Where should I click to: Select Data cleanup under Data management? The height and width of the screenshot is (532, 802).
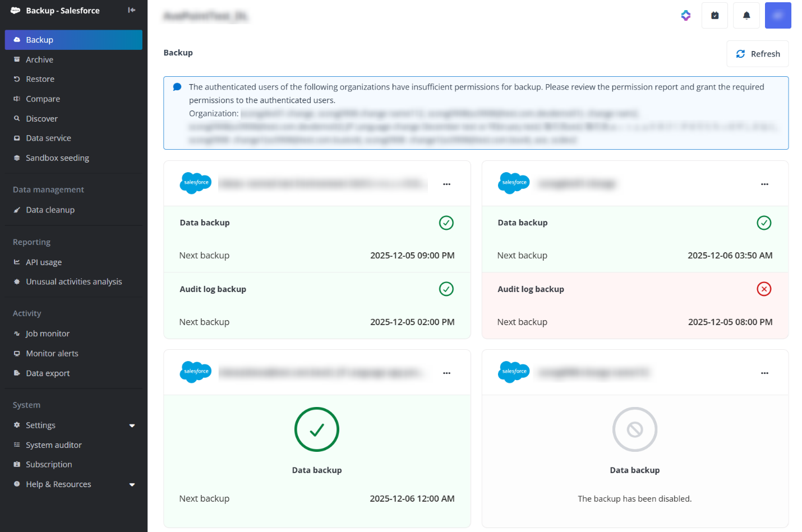50,210
